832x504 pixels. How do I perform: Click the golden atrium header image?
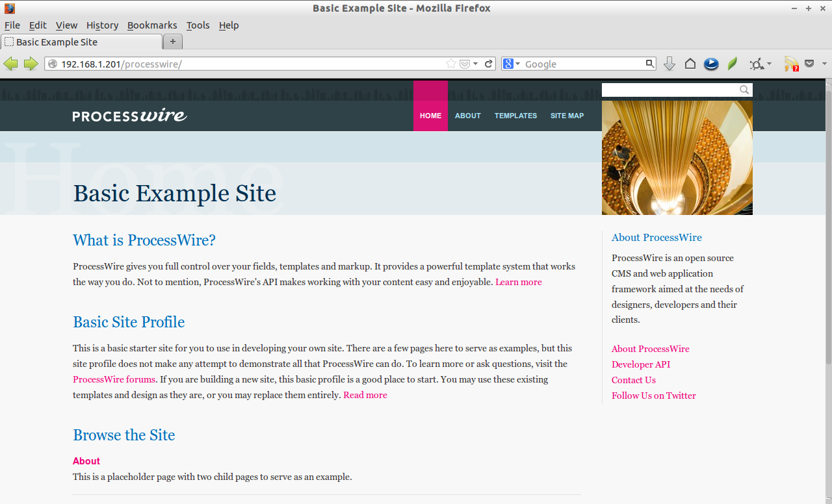pos(677,157)
